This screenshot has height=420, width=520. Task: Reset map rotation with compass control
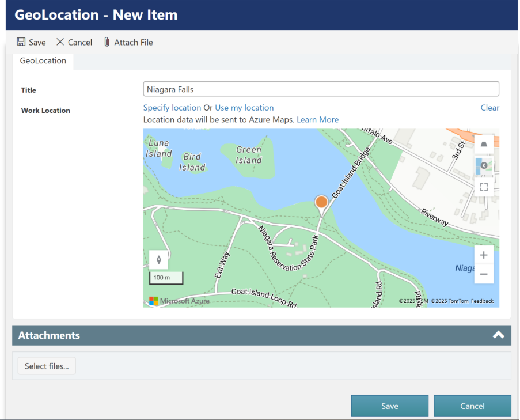point(159,260)
